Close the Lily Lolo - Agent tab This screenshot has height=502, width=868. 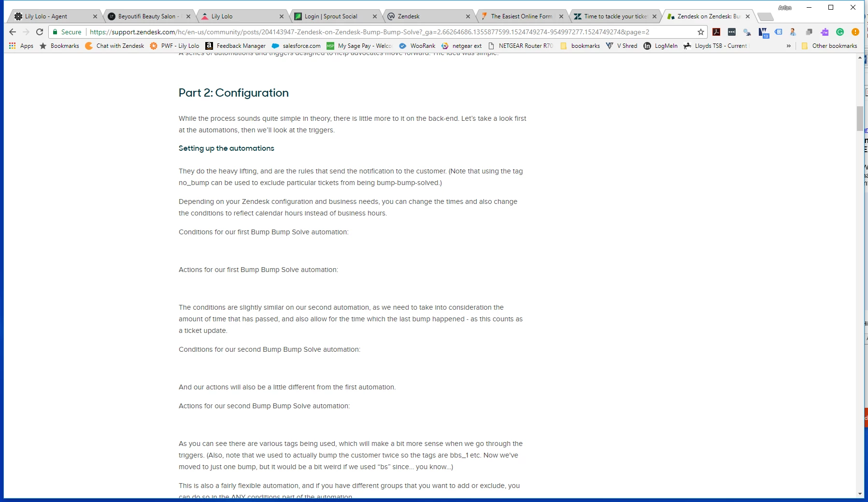pos(95,16)
